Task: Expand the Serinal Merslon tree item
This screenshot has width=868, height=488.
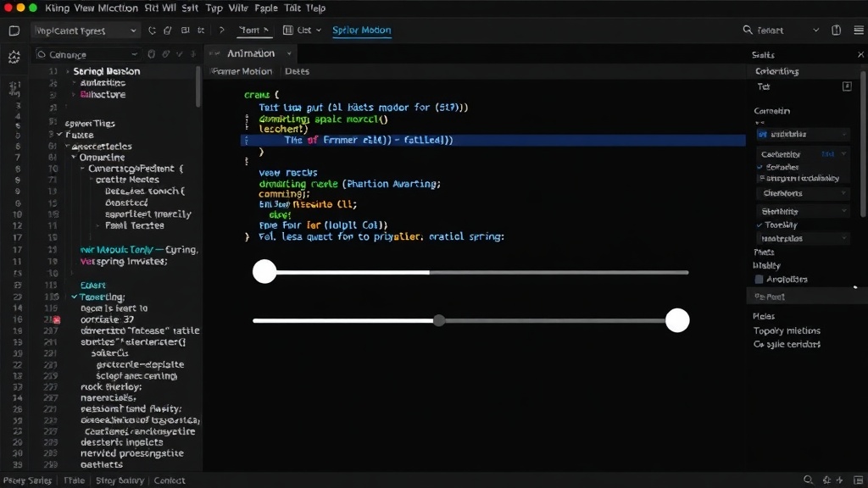Action: pos(68,71)
